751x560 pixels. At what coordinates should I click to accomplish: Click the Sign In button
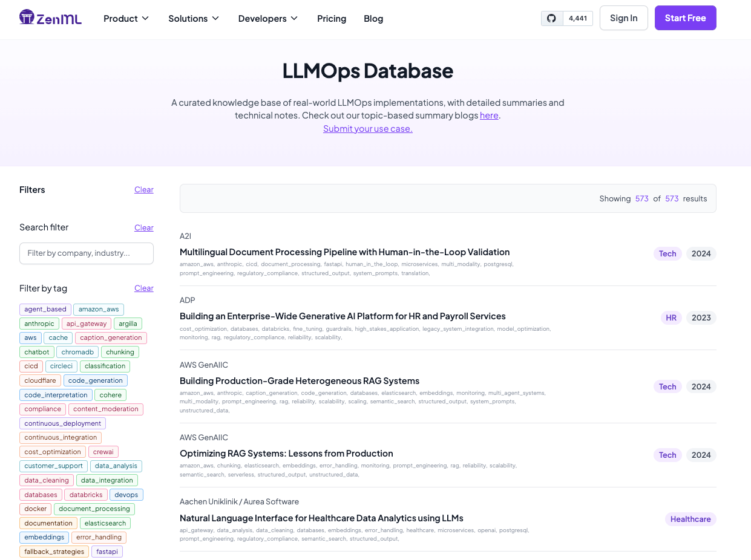tap(623, 18)
